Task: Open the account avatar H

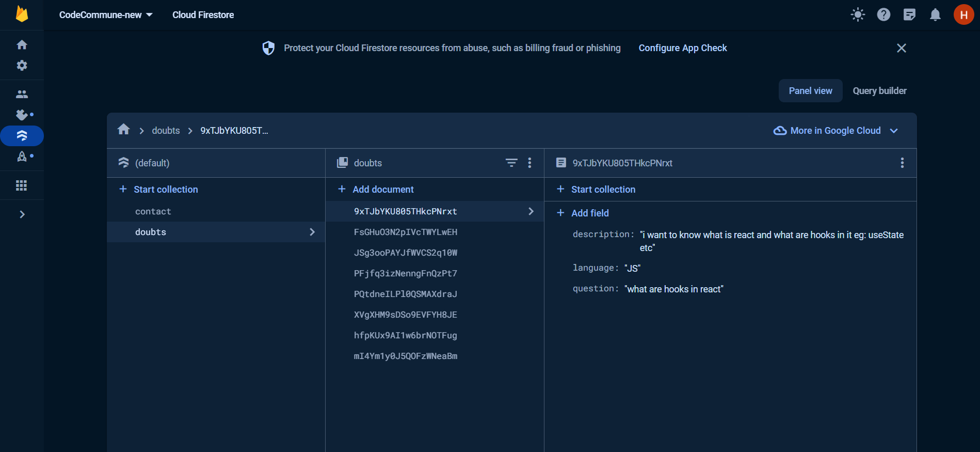Action: pyautogui.click(x=963, y=14)
